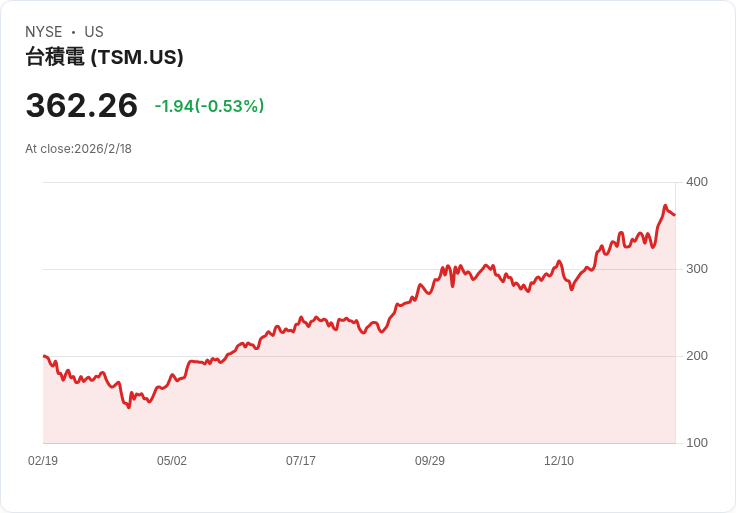Select the 09/29 date label
This screenshot has width=736, height=513.
tap(429, 460)
